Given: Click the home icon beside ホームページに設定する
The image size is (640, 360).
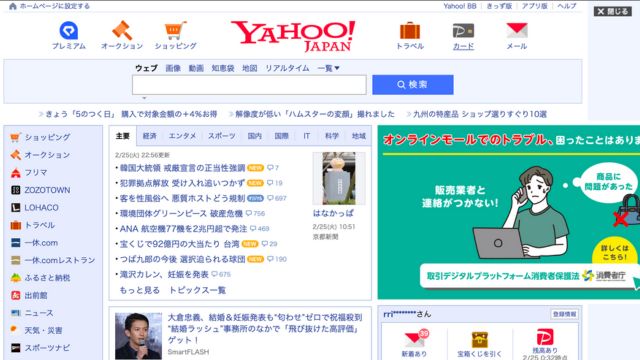Looking at the screenshot, I should [13, 6].
